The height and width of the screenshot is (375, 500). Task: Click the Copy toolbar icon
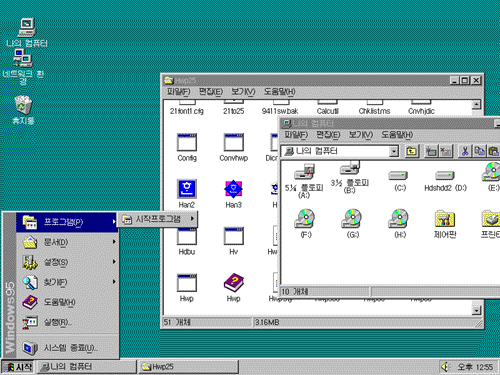(480, 151)
